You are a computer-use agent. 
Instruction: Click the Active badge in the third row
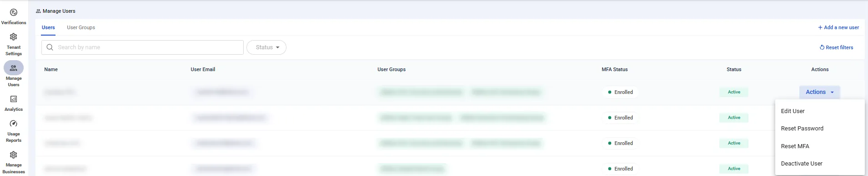(x=734, y=143)
